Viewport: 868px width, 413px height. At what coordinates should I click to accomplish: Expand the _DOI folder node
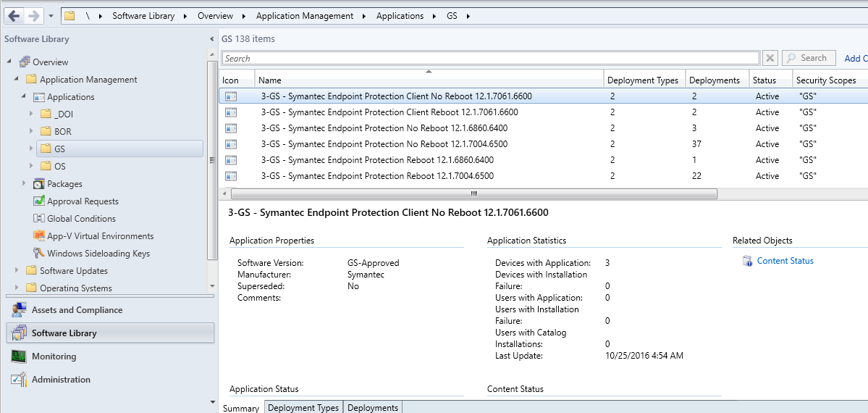(x=31, y=114)
